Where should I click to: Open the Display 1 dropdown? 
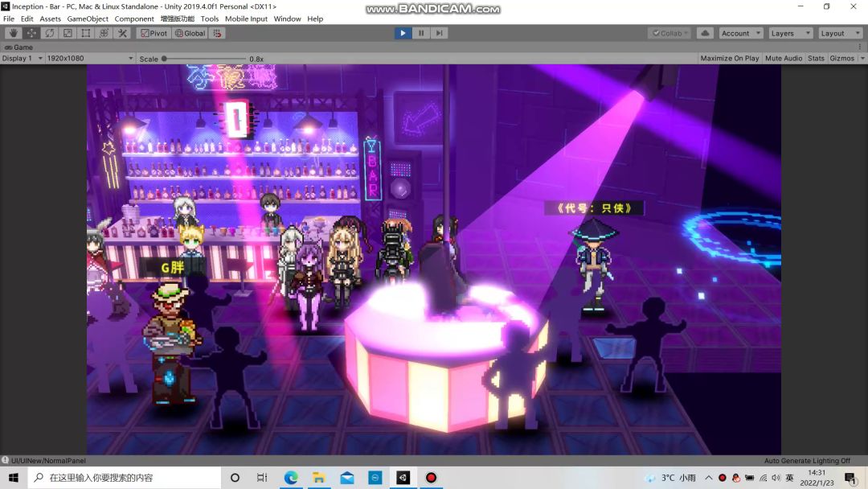click(22, 59)
